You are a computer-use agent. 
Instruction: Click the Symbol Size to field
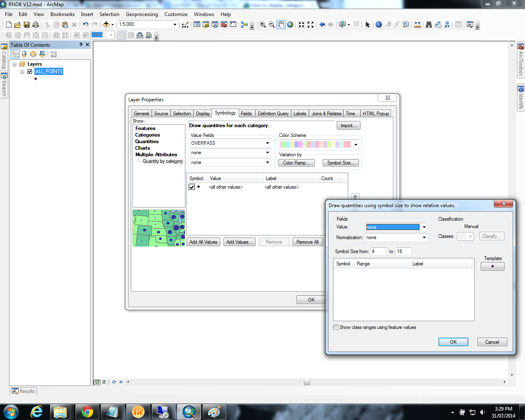[x=403, y=251]
